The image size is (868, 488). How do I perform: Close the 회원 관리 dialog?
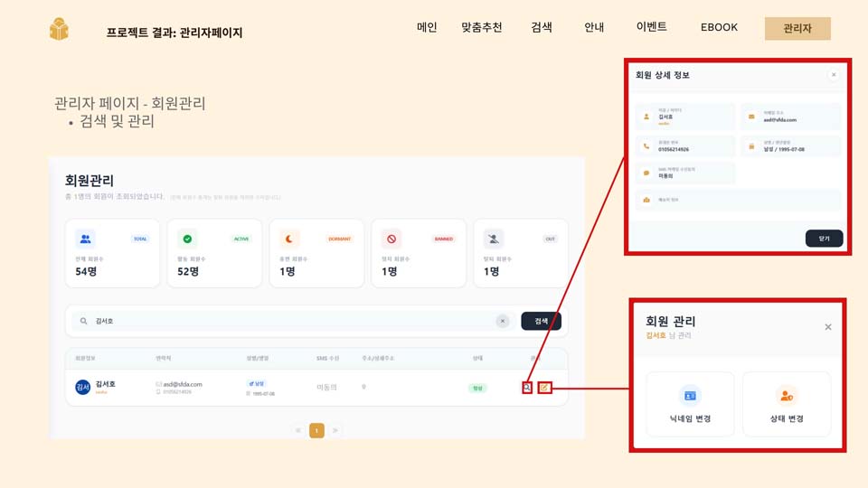(x=827, y=327)
